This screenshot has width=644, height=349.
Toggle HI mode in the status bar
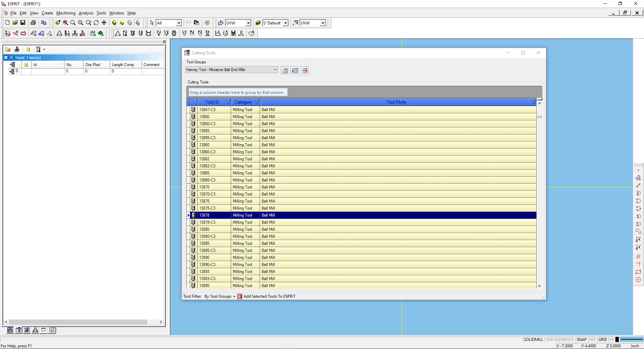[x=611, y=340]
